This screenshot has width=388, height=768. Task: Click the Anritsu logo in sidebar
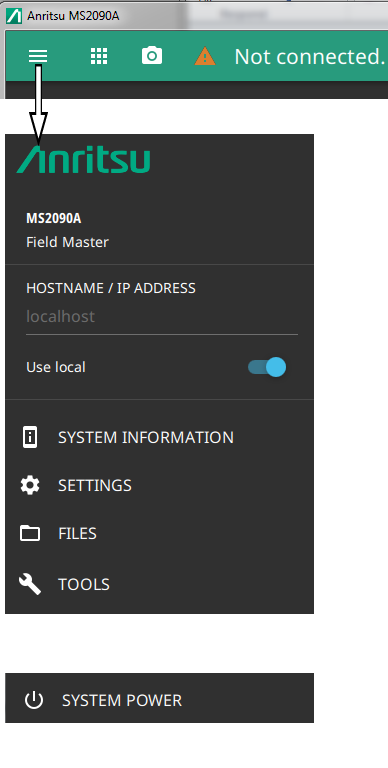point(83,159)
